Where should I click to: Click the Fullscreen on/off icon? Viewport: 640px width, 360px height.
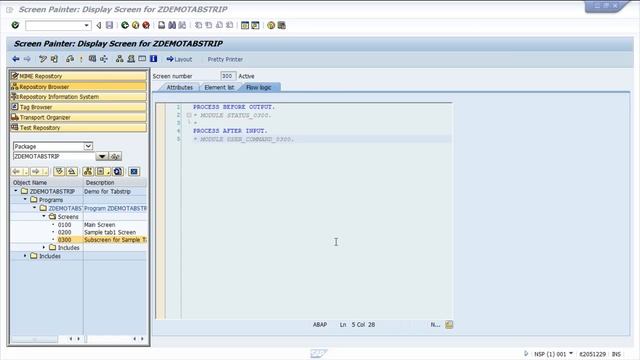(x=142, y=59)
